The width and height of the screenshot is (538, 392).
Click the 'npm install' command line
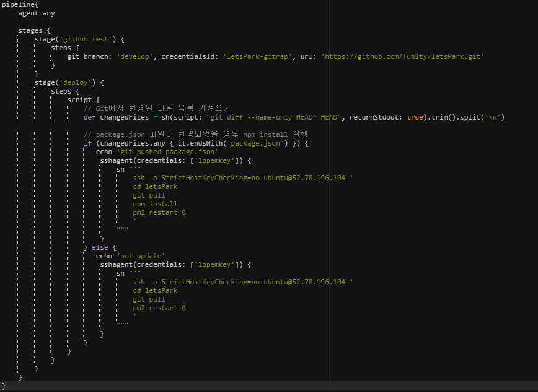155,204
